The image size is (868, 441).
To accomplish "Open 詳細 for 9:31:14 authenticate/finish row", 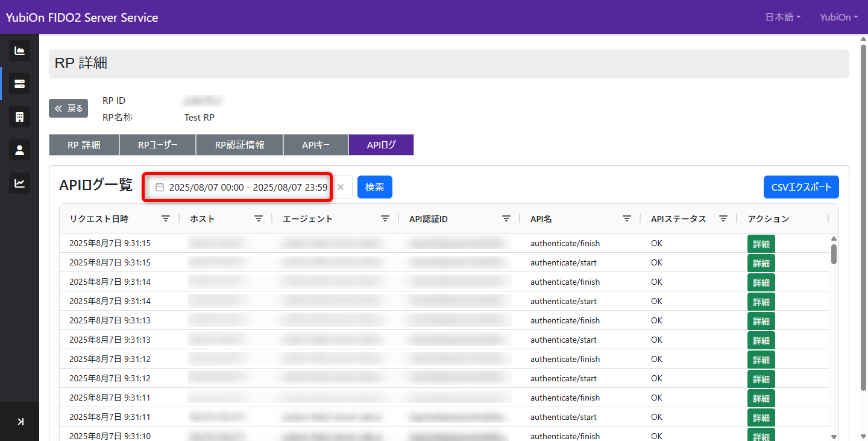I will [761, 282].
